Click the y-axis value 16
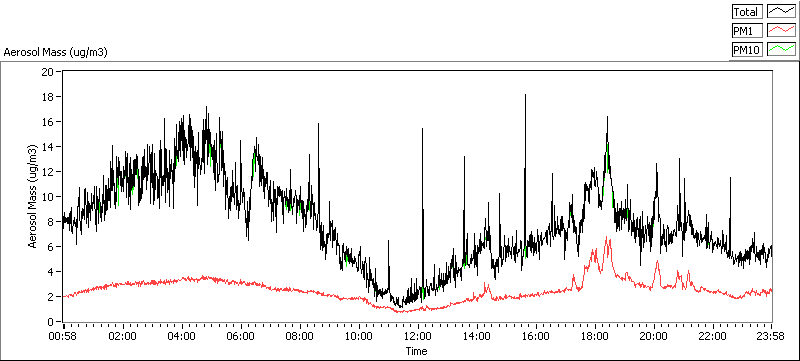 (48, 121)
